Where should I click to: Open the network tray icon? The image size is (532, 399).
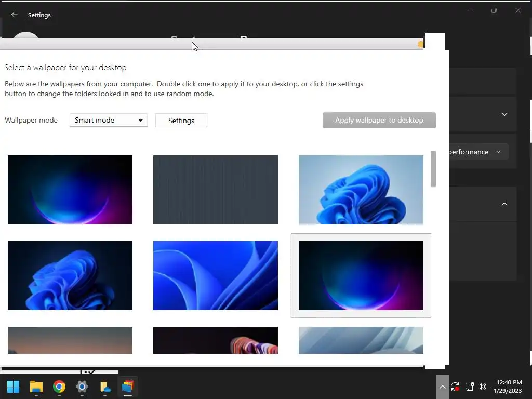(x=469, y=387)
